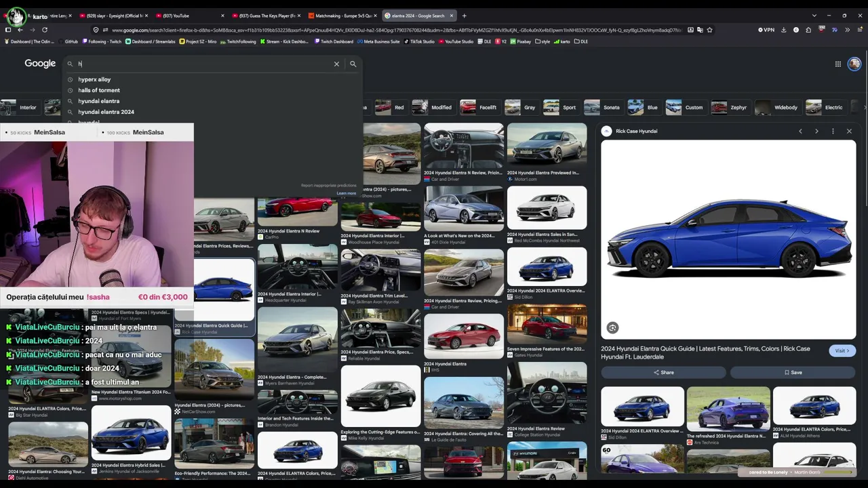Open the Firefox hamburger application menu
Screen dimensions: 868x488
(859, 30)
